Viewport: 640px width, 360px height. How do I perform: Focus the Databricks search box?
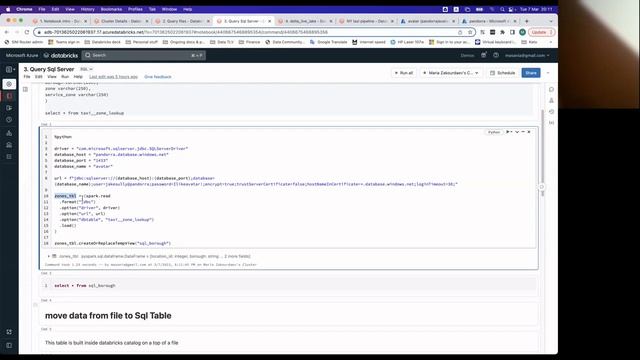tap(144, 55)
